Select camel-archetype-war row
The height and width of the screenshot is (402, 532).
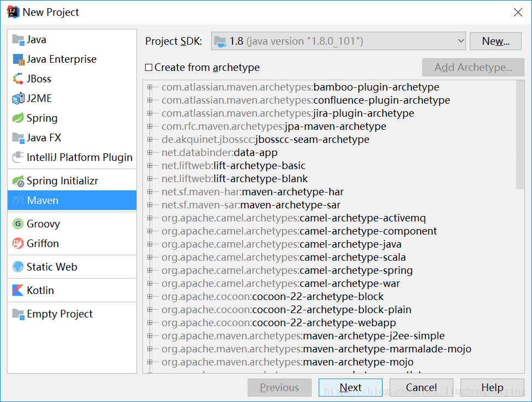coord(280,284)
